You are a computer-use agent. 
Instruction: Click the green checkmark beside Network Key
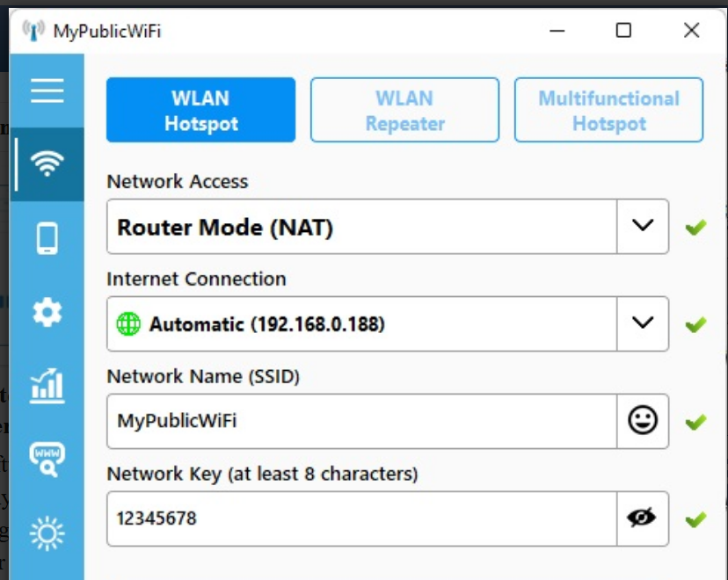(695, 518)
